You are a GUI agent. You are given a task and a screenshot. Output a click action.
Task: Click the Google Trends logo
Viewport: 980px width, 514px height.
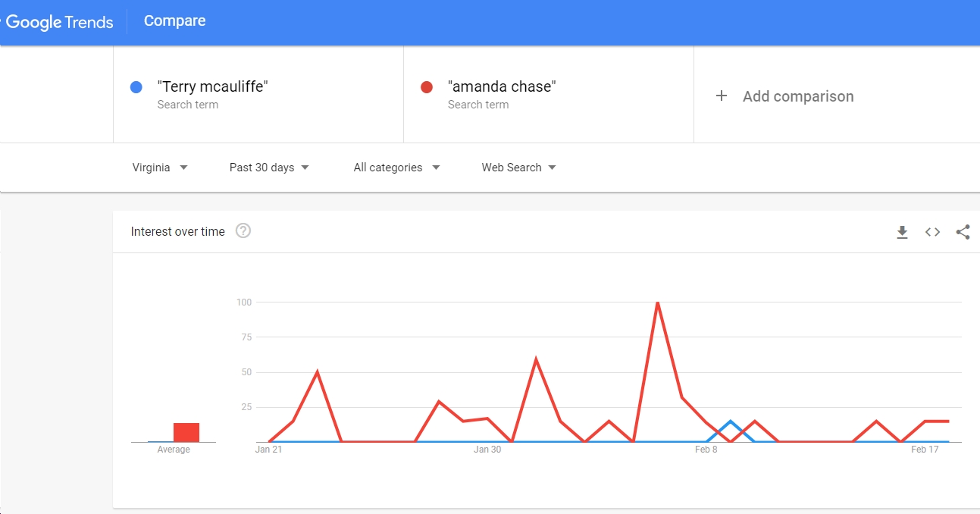tap(57, 22)
